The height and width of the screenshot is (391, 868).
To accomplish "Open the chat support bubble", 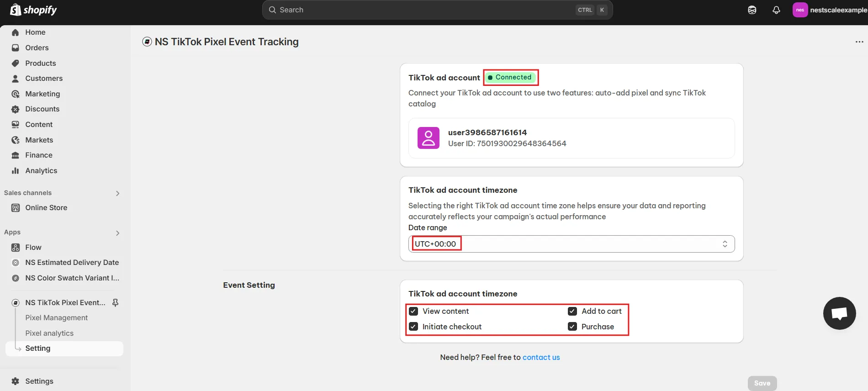I will pos(839,313).
